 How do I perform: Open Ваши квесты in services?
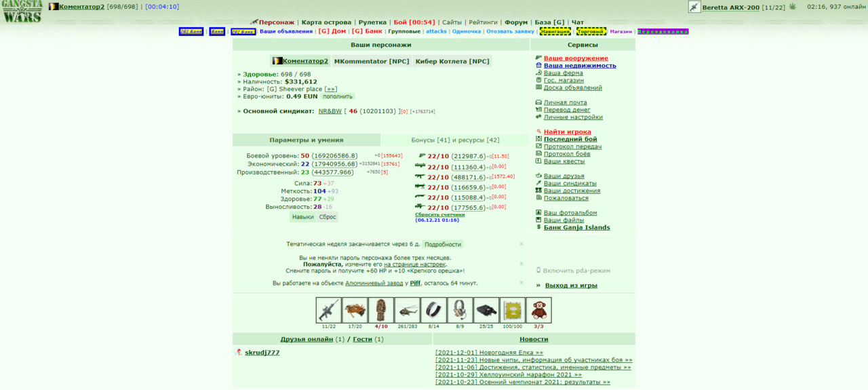pos(564,161)
